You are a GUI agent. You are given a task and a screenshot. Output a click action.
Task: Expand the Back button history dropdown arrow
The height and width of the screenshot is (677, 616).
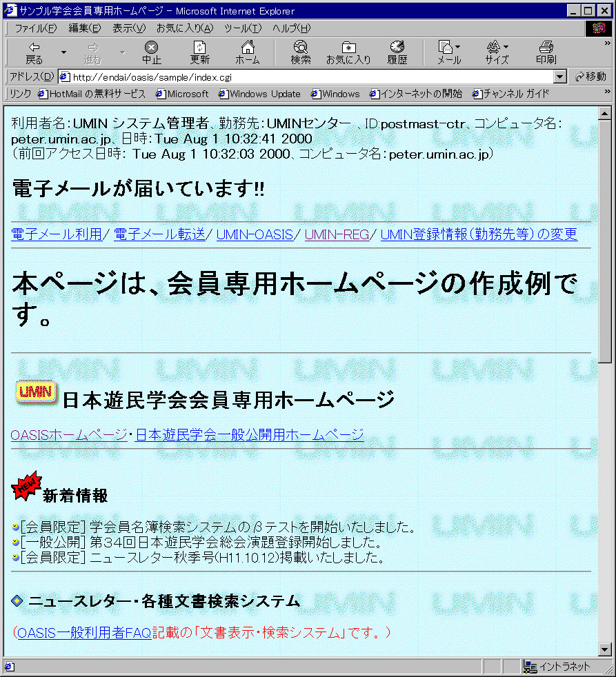coord(64,52)
